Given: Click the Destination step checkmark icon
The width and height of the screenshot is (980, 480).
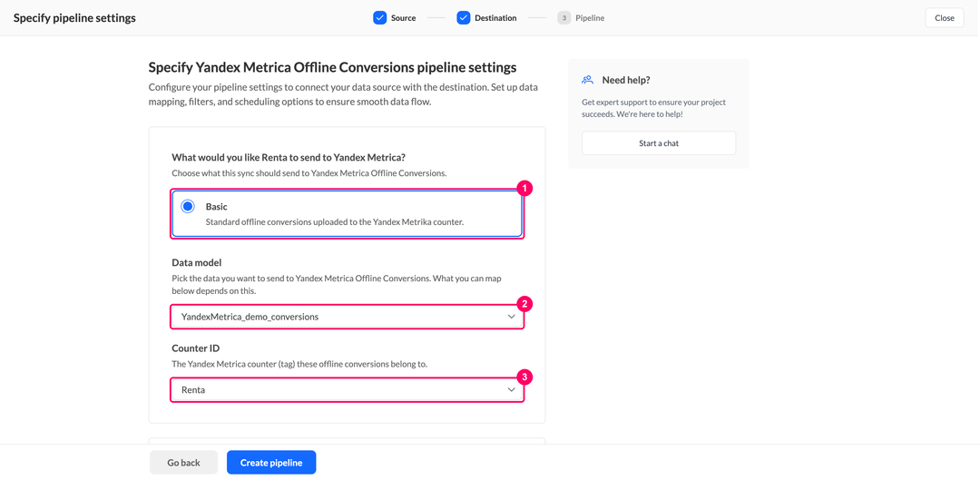Looking at the screenshot, I should (x=463, y=18).
